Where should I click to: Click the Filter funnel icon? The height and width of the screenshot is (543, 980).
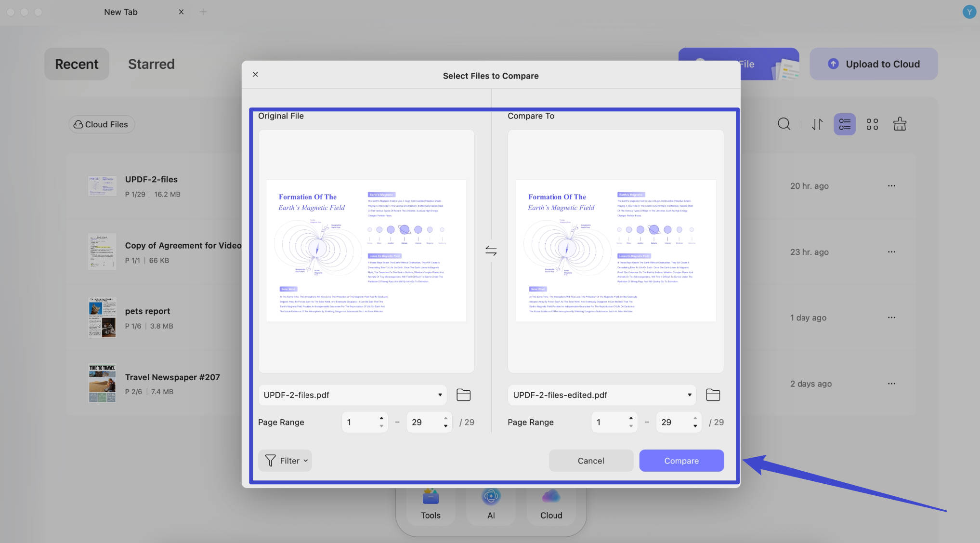pos(270,461)
